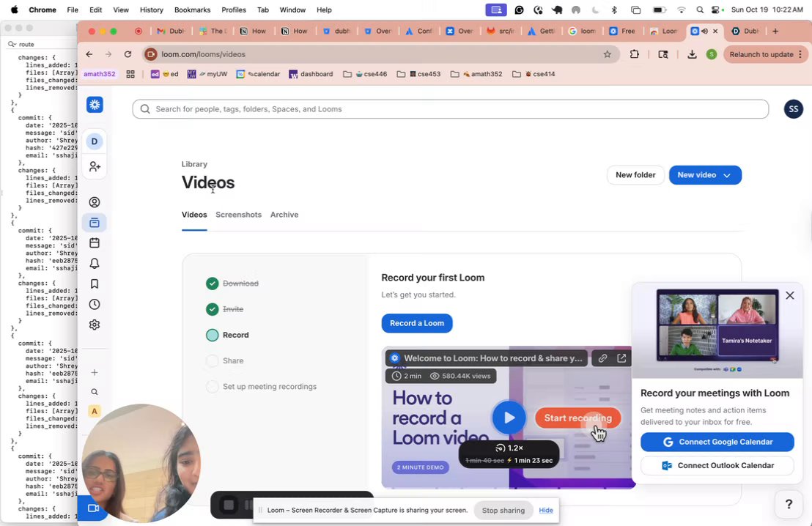The height and width of the screenshot is (526, 812).
Task: Reload the page in Chrome
Action: coord(128,54)
